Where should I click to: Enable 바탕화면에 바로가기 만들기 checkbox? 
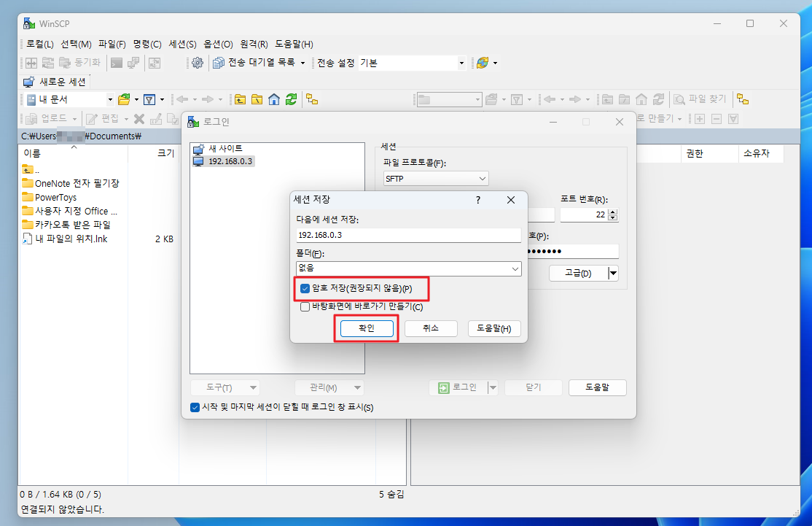pyautogui.click(x=305, y=307)
